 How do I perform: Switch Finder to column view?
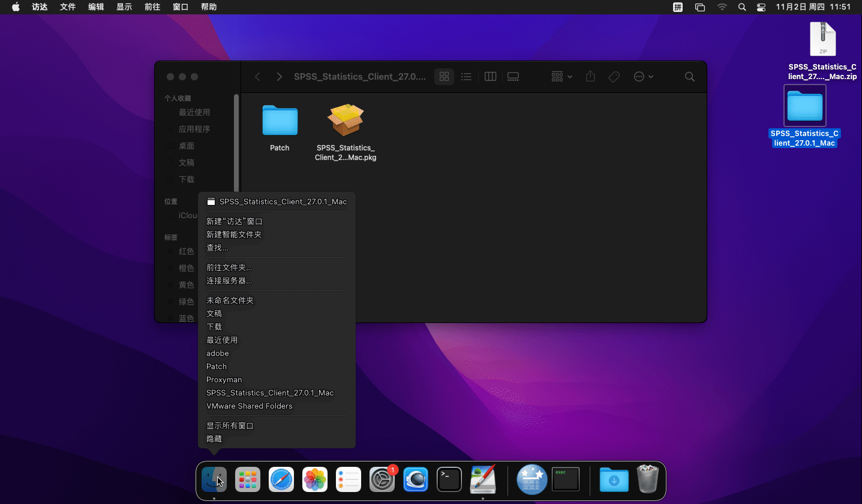click(x=490, y=77)
